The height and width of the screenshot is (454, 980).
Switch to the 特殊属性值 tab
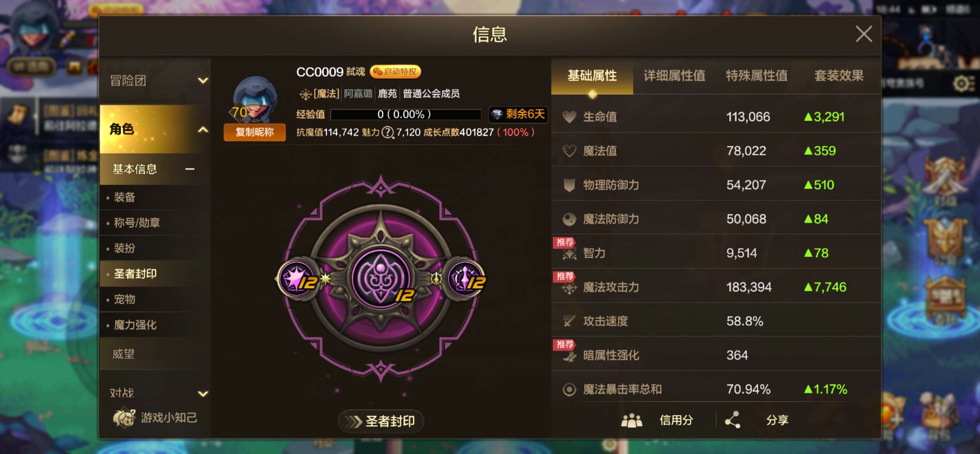pyautogui.click(x=756, y=75)
